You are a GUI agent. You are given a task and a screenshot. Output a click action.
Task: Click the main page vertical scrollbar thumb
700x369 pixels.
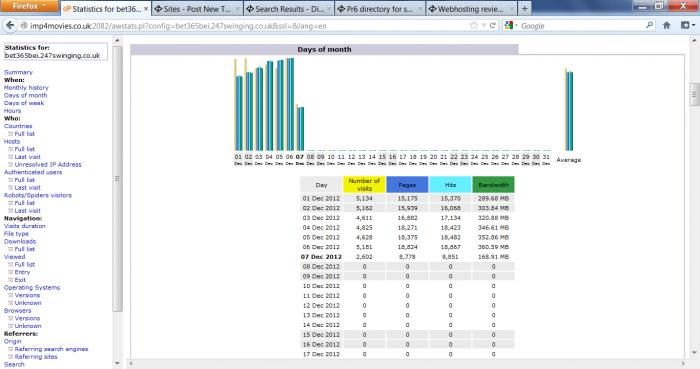[x=695, y=94]
